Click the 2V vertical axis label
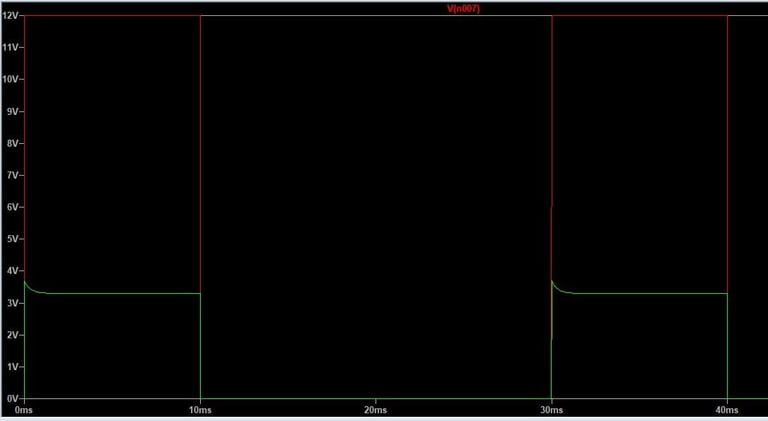This screenshot has width=768, height=421. (13, 335)
